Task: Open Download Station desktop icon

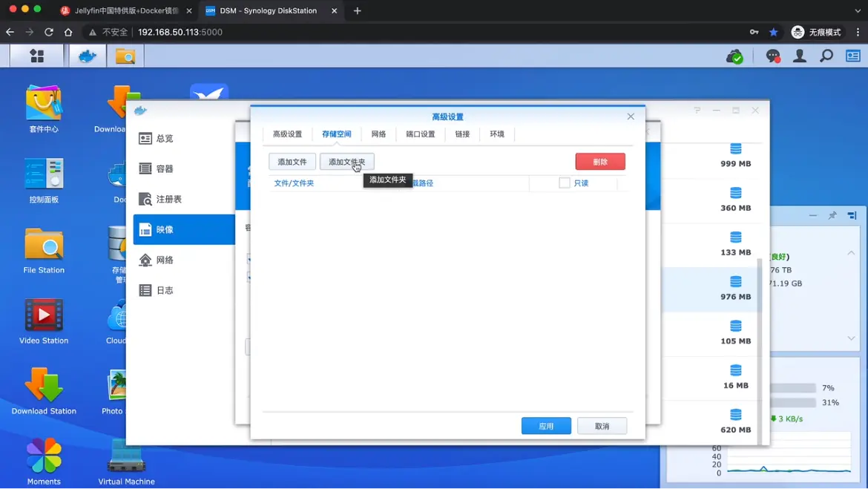Action: click(x=44, y=391)
